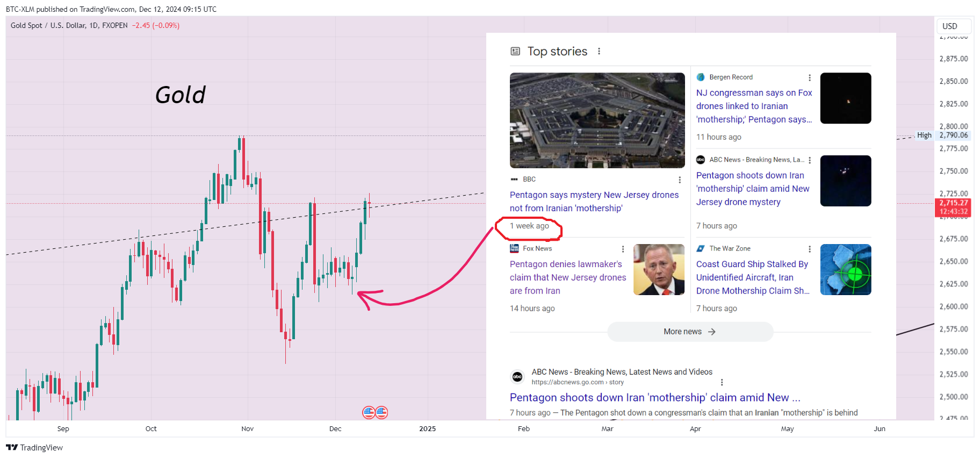Click the Gold Spot / U.S. Dollar symbol title
Image resolution: width=980 pixels, height=458 pixels.
(x=69, y=25)
